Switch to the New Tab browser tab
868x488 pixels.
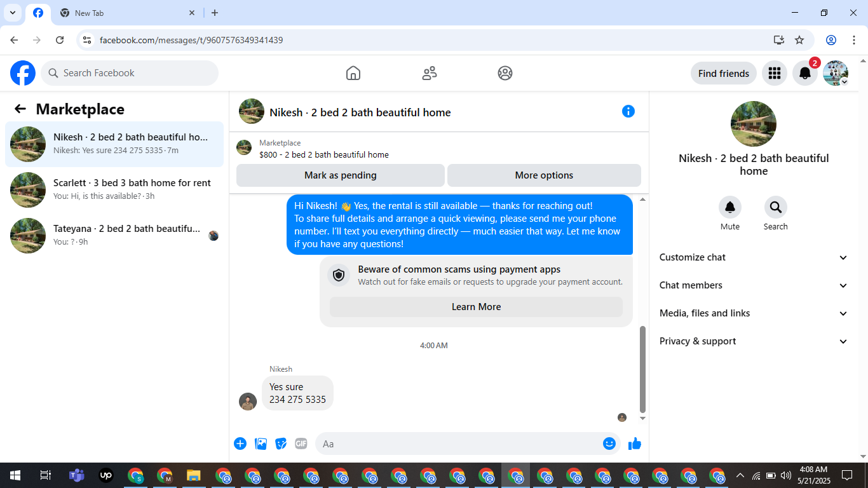(x=127, y=13)
